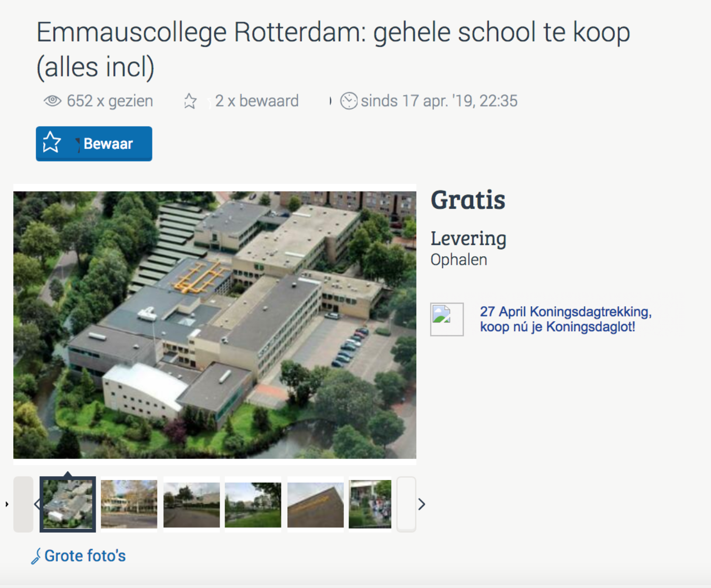Select the highlighted aerial view thumbnail
711x588 pixels.
click(68, 504)
